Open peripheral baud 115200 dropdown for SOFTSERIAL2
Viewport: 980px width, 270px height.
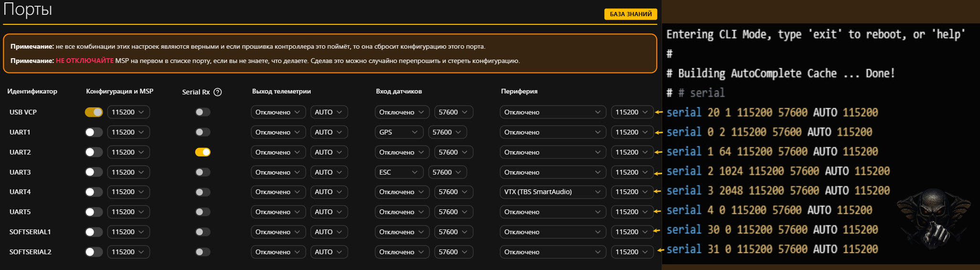(x=632, y=252)
